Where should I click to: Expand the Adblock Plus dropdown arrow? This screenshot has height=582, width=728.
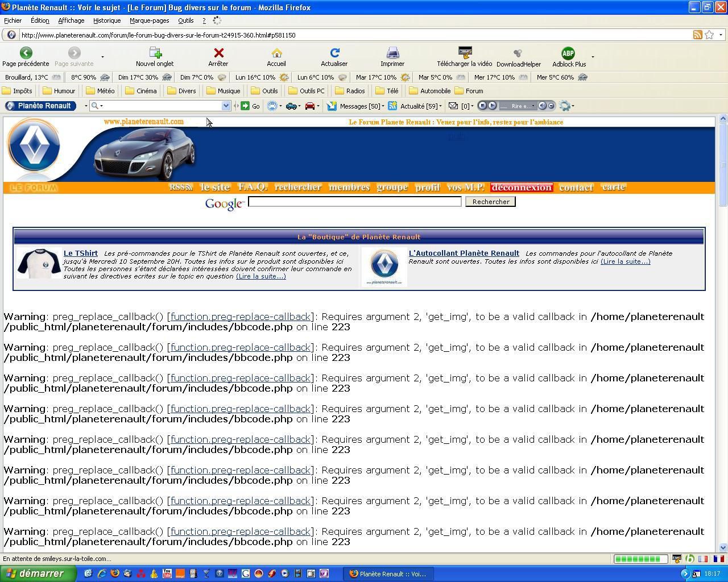pos(593,57)
